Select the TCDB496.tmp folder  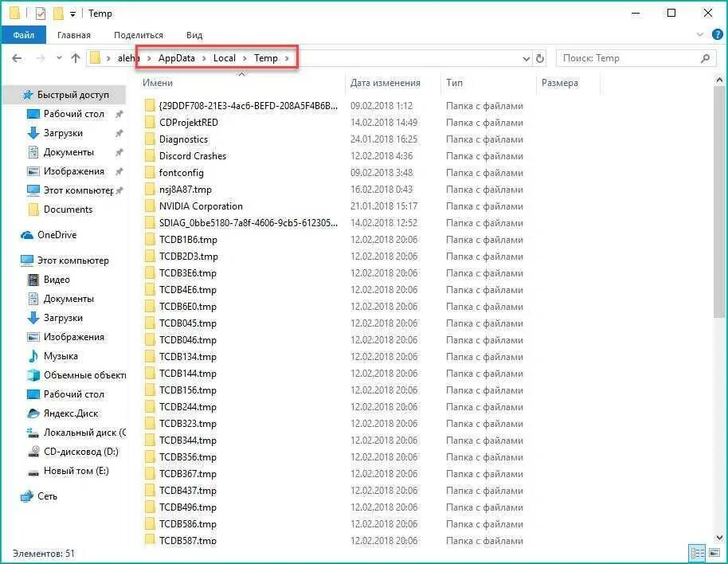pos(187,507)
